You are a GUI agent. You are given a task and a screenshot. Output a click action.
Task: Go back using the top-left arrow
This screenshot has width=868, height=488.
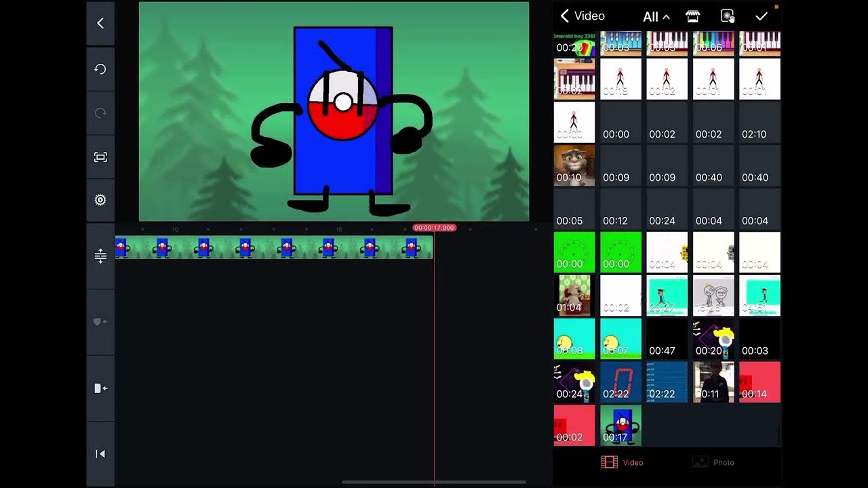coord(100,23)
